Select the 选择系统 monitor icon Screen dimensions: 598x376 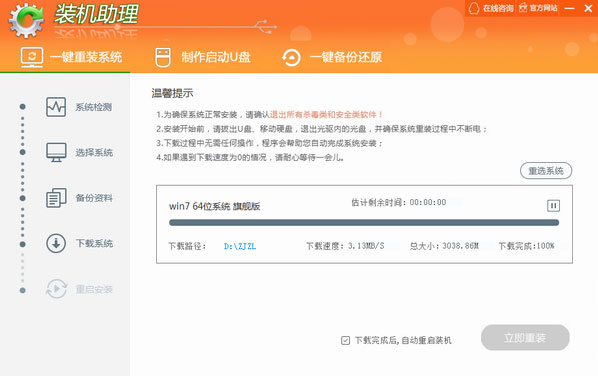(56, 152)
